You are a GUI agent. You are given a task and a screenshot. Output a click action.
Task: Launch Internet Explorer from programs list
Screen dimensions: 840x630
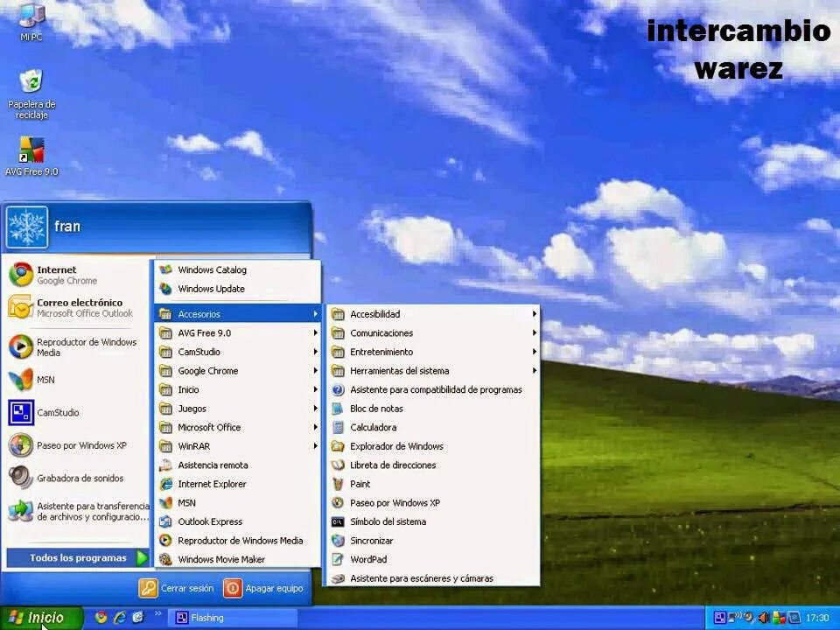(x=237, y=484)
